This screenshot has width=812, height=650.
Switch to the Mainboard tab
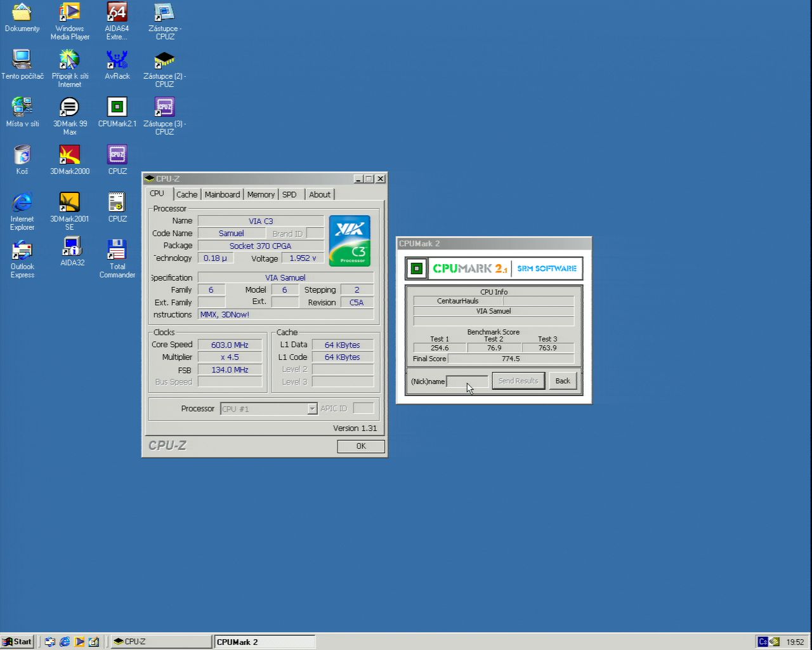[x=222, y=195]
